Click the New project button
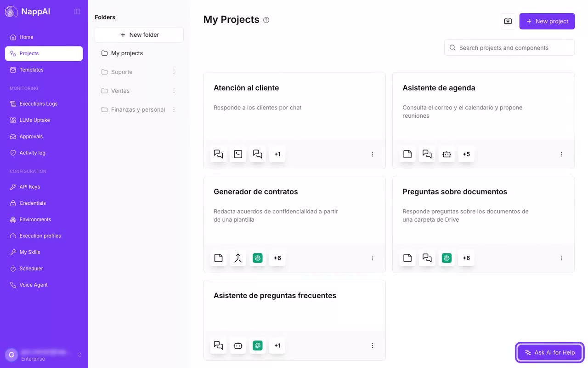This screenshot has height=368, width=588. click(x=547, y=21)
